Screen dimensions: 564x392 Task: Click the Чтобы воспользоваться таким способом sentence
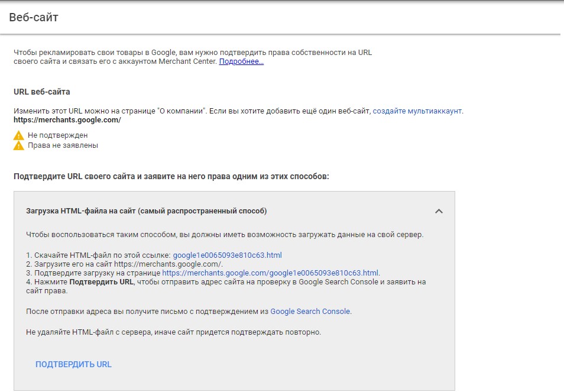[x=225, y=235]
